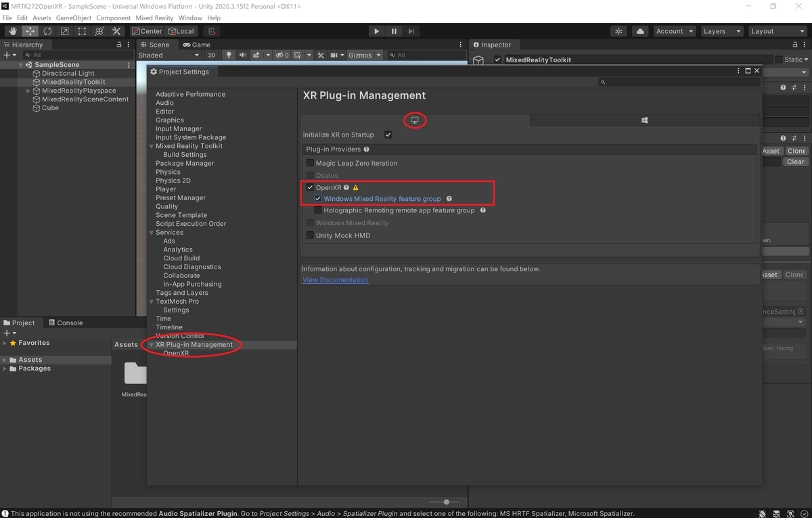Viewport: 812px width, 518px height.
Task: Enable Holographic Remoting remote app feature group
Action: click(318, 210)
